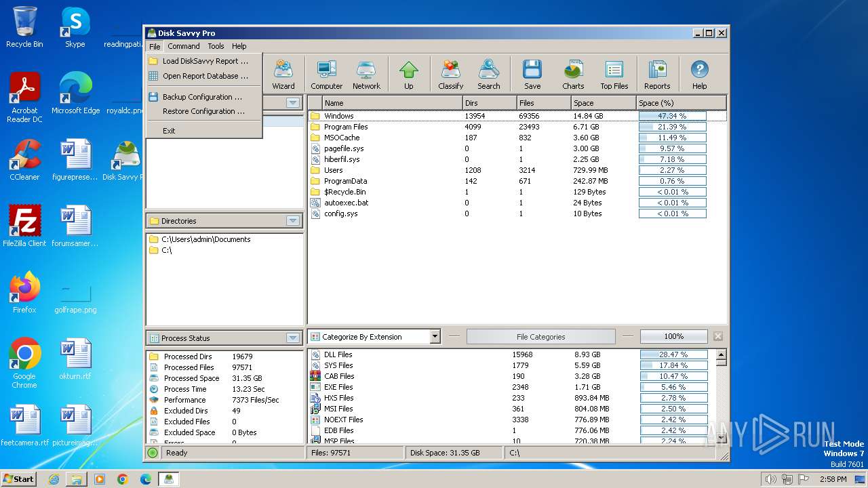868x488 pixels.
Task: Close the categories pane with X button
Action: point(718,337)
